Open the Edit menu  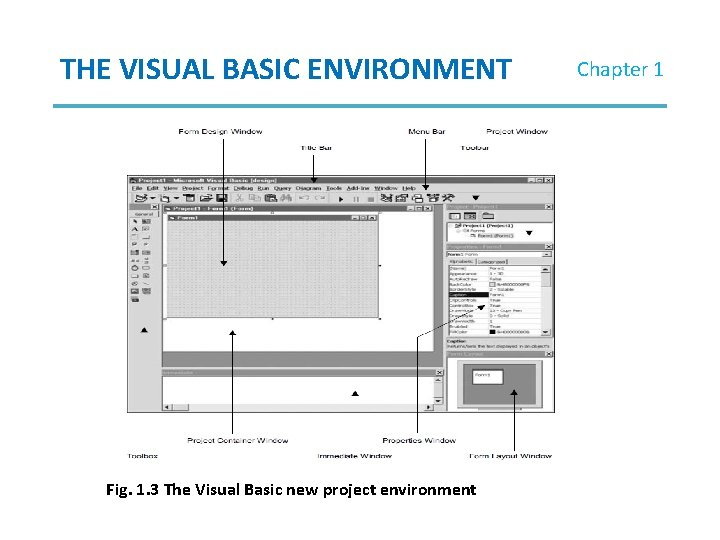152,188
